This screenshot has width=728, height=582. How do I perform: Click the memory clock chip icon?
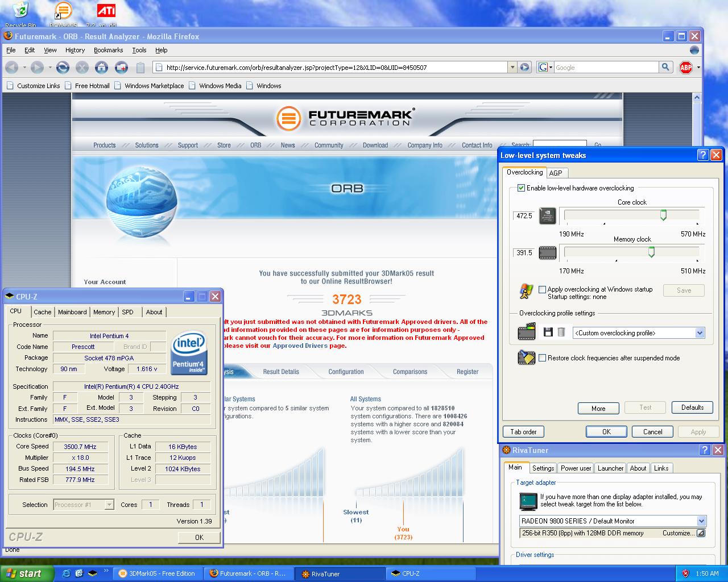[548, 253]
